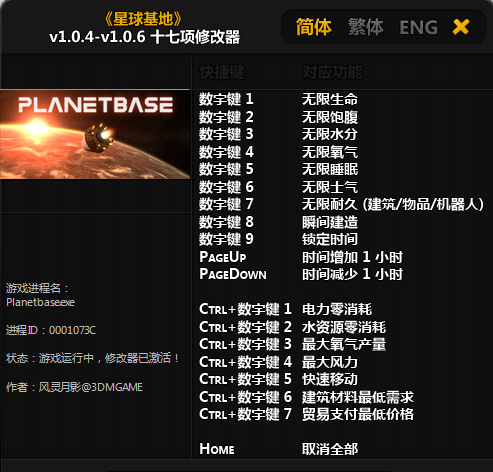Click the 《星球基地》 title text
Viewport: 493px width, 472px height.
[144, 19]
